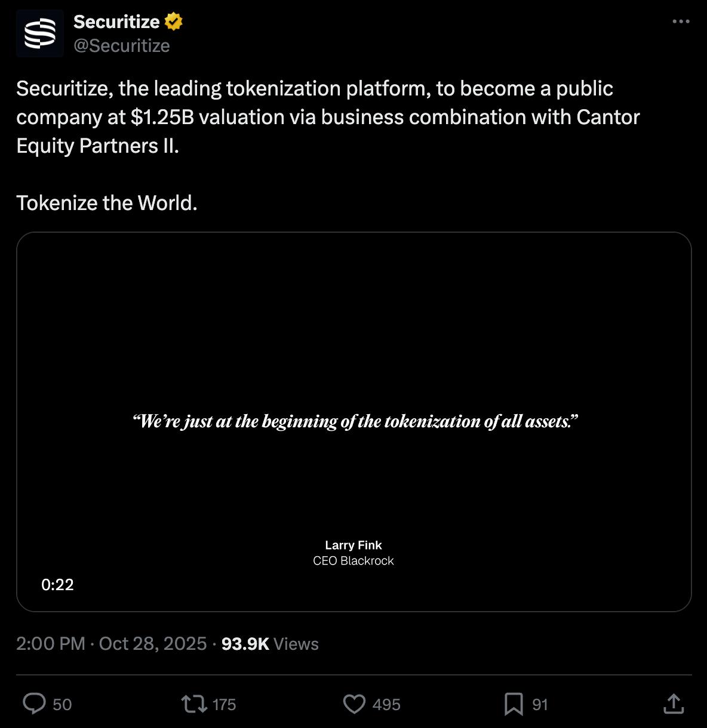Image resolution: width=707 pixels, height=728 pixels.
Task: Open the Securitize display name profile link
Action: (x=116, y=21)
